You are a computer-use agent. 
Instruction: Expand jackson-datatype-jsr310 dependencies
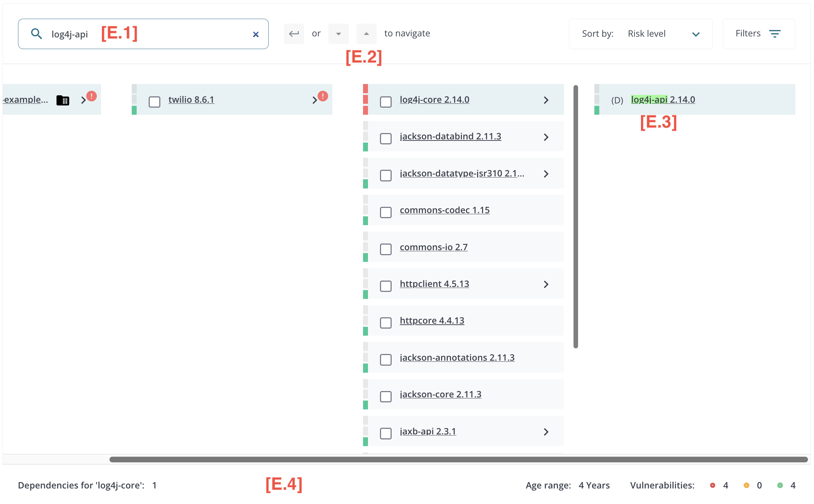coord(546,174)
